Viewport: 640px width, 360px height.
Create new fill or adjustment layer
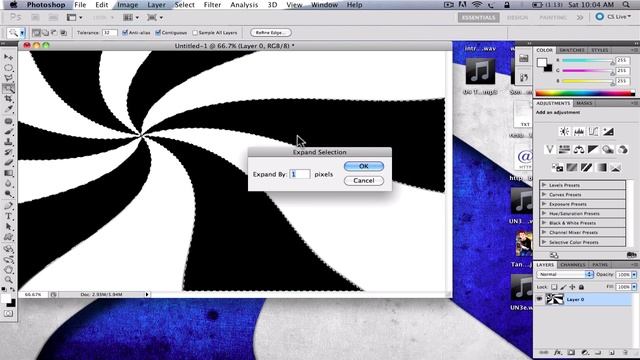point(585,352)
